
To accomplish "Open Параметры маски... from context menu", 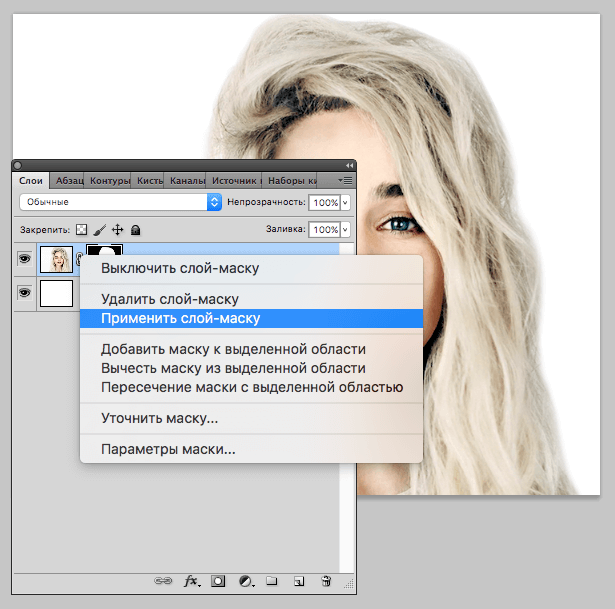I will click(x=251, y=449).
